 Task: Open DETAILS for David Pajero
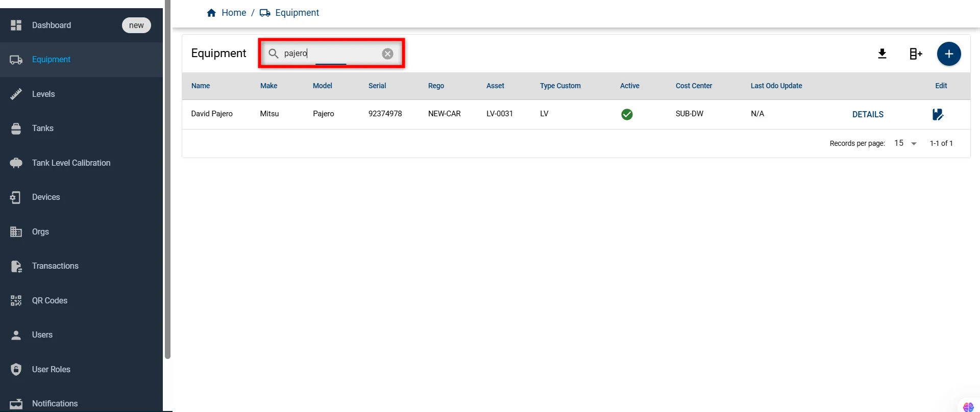coord(868,114)
